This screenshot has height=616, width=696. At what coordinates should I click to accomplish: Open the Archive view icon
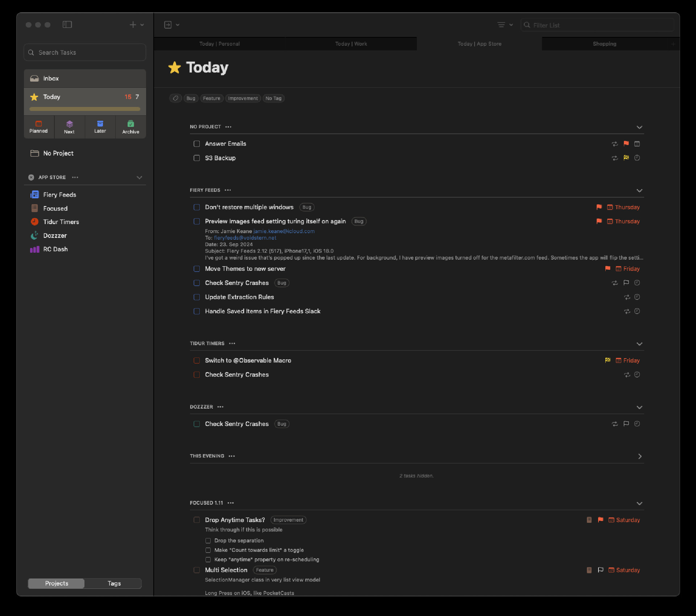(x=130, y=127)
